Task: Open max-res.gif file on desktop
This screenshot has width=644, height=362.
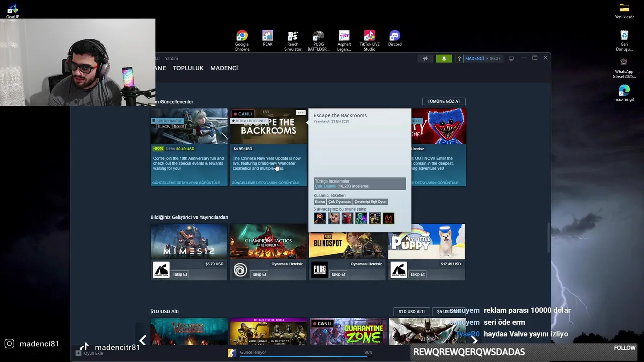Action: 624,94
